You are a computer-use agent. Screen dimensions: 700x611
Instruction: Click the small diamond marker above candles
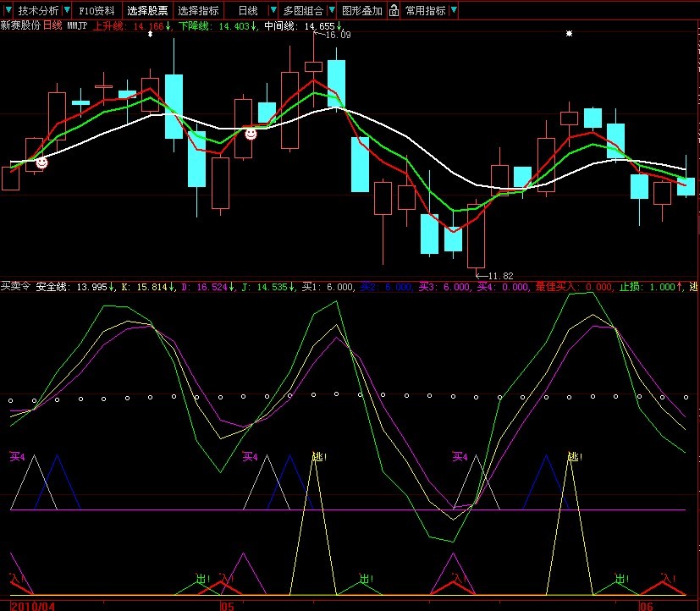tap(151, 34)
